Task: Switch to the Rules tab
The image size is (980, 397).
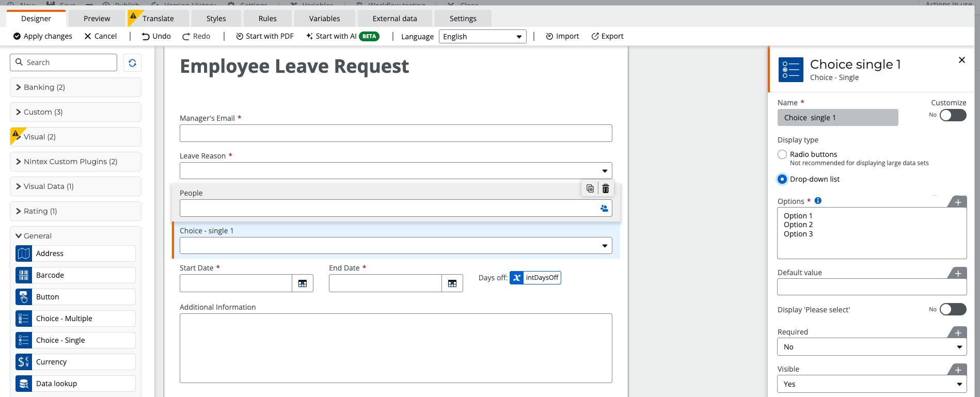Action: point(267,19)
